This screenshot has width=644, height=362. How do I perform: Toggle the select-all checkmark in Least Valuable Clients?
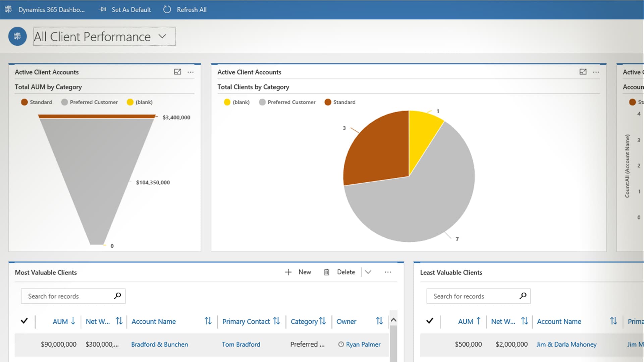[x=430, y=321]
